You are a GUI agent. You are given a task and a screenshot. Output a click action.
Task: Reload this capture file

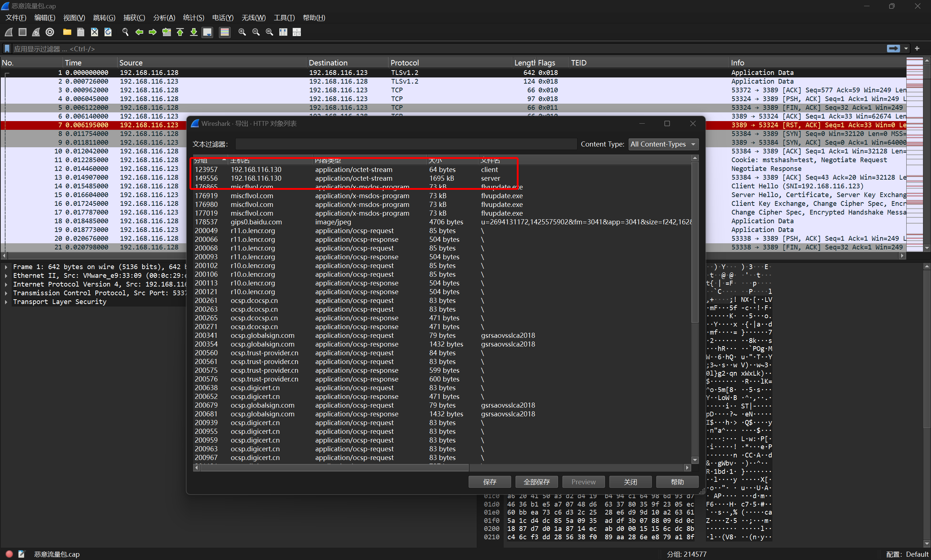point(108,32)
